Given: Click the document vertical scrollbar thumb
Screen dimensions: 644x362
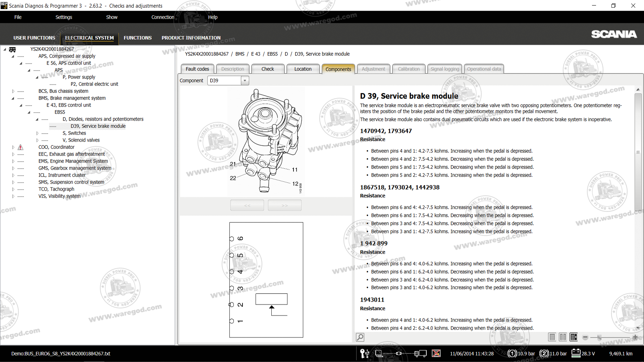Looking at the screenshot, I should (x=638, y=153).
